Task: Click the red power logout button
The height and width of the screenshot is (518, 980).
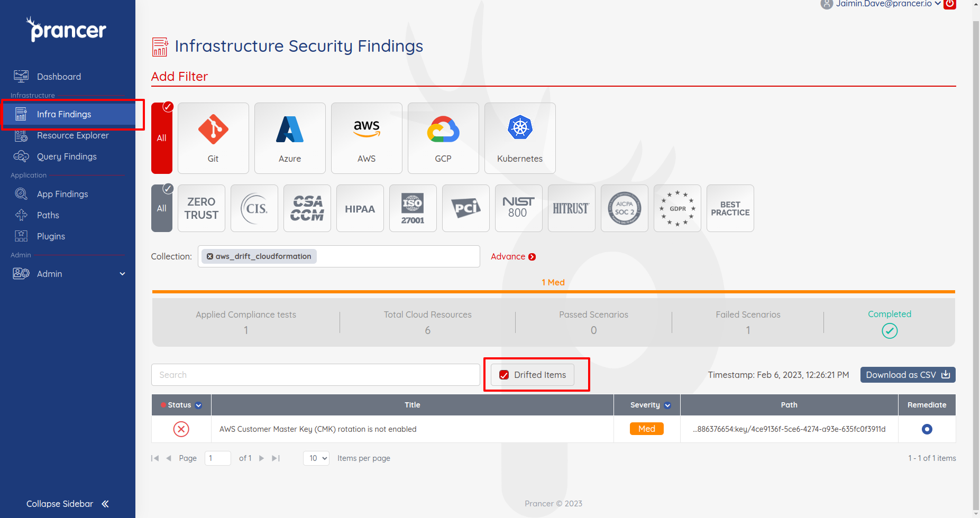Action: [x=950, y=4]
